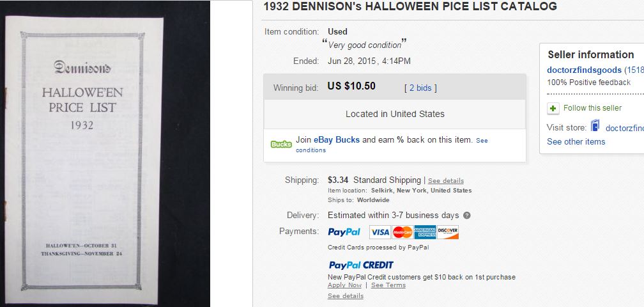Open the 2 bids link
This screenshot has height=307, width=644.
pyautogui.click(x=420, y=88)
